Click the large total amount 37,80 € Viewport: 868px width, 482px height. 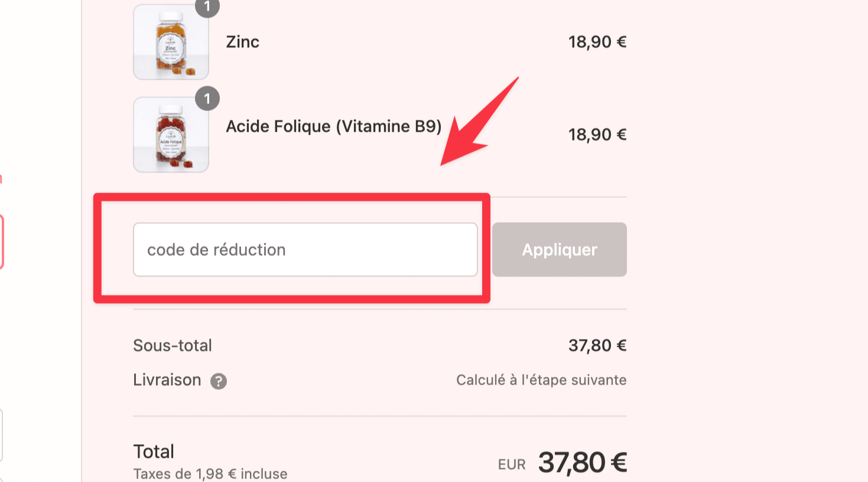582,463
